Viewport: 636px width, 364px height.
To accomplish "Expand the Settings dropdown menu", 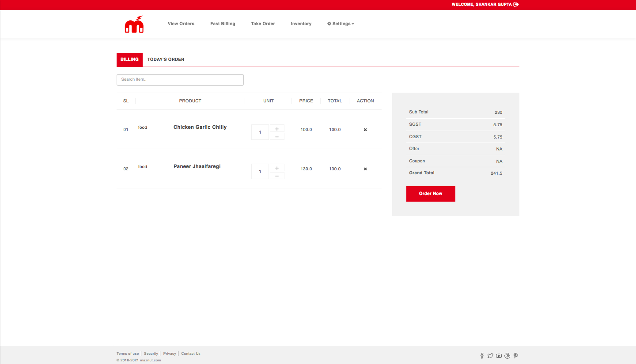I will [x=341, y=24].
